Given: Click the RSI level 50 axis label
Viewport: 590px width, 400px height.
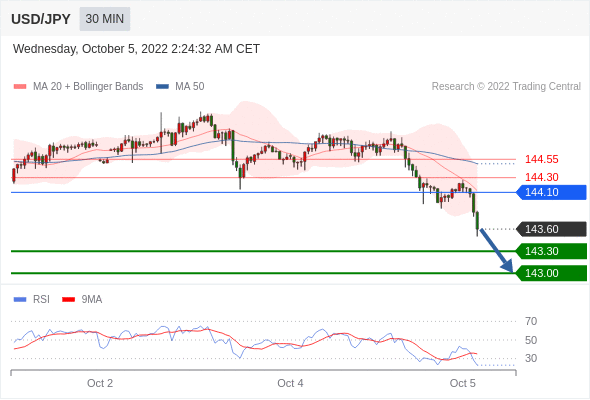Looking at the screenshot, I should (x=531, y=340).
